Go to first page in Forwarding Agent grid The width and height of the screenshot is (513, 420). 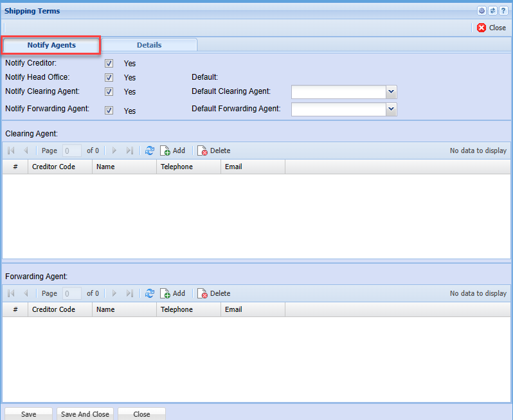11,293
